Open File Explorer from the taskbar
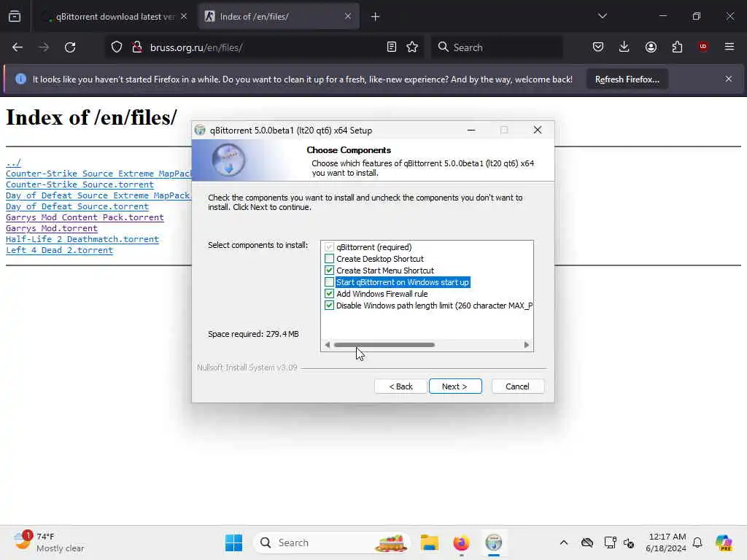The width and height of the screenshot is (747, 560). coord(430,542)
